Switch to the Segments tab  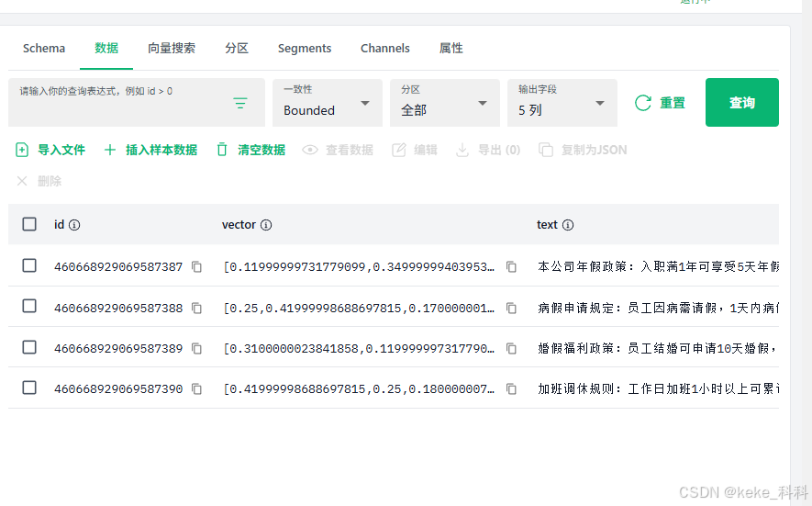(x=305, y=49)
